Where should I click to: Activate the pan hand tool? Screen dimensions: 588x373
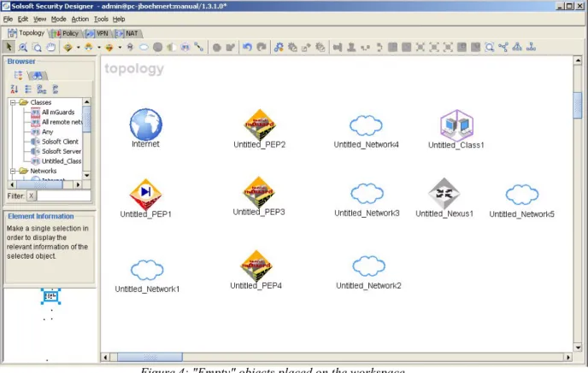pos(51,47)
